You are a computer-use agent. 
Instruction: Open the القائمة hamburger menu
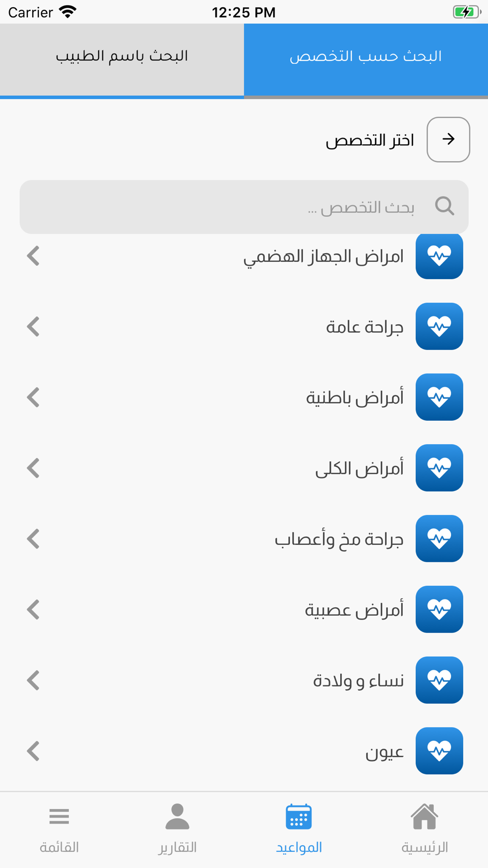click(59, 817)
